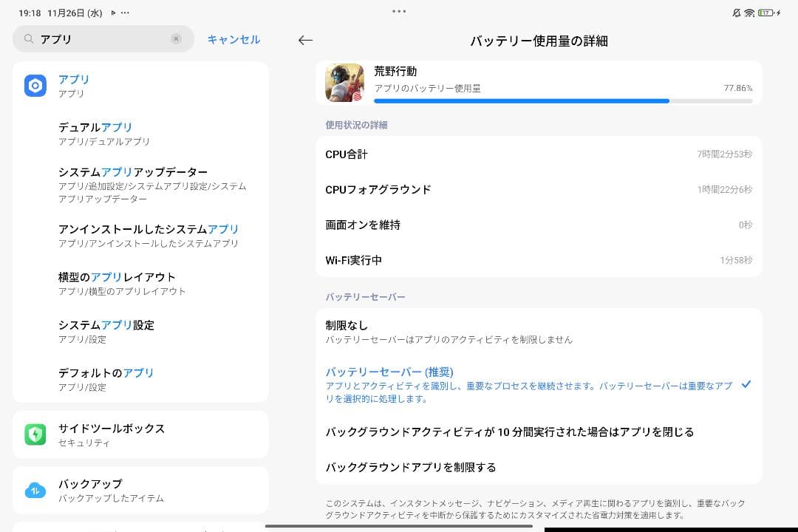Image resolution: width=798 pixels, height=532 pixels.
Task: Clear search text with X icon
Action: point(176,39)
